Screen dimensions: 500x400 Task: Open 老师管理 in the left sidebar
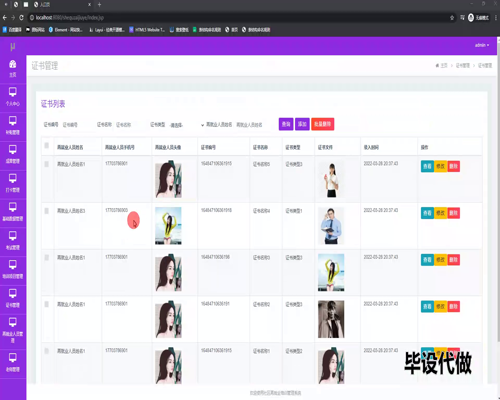tap(13, 362)
